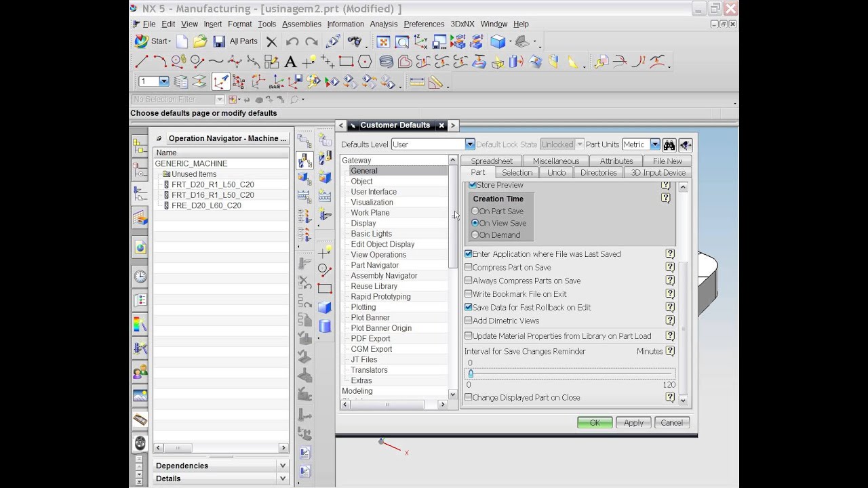Save the part with the floppy icon

click(219, 41)
